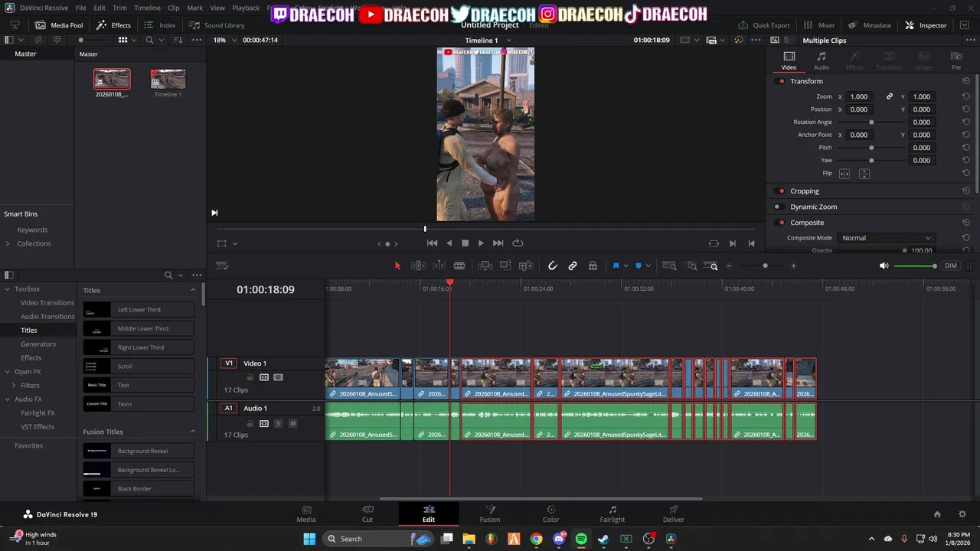Jump to first frame of timeline
Image resolution: width=980 pixels, height=551 pixels.
point(432,243)
